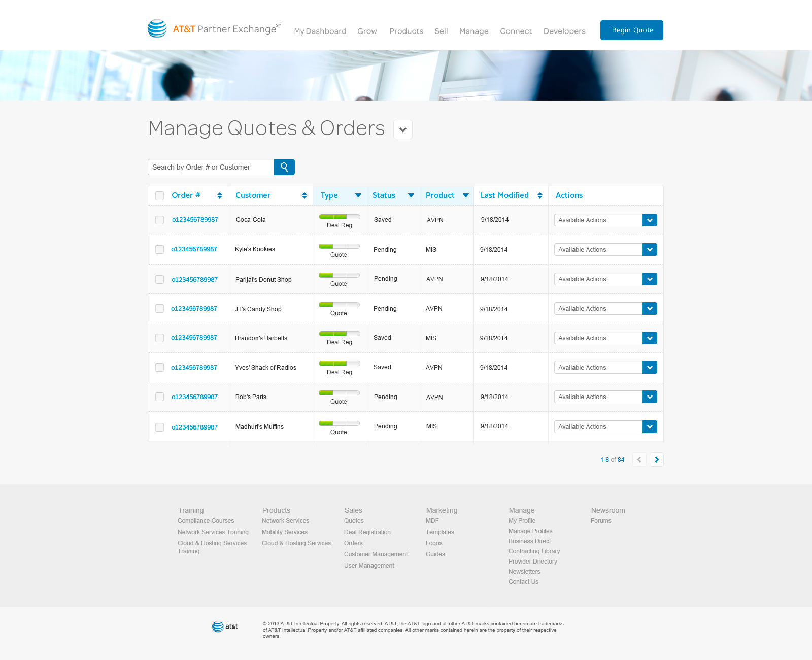Screen dimensions: 812x660
Task: Open the Developers navigation menu
Action: pyautogui.click(x=564, y=31)
